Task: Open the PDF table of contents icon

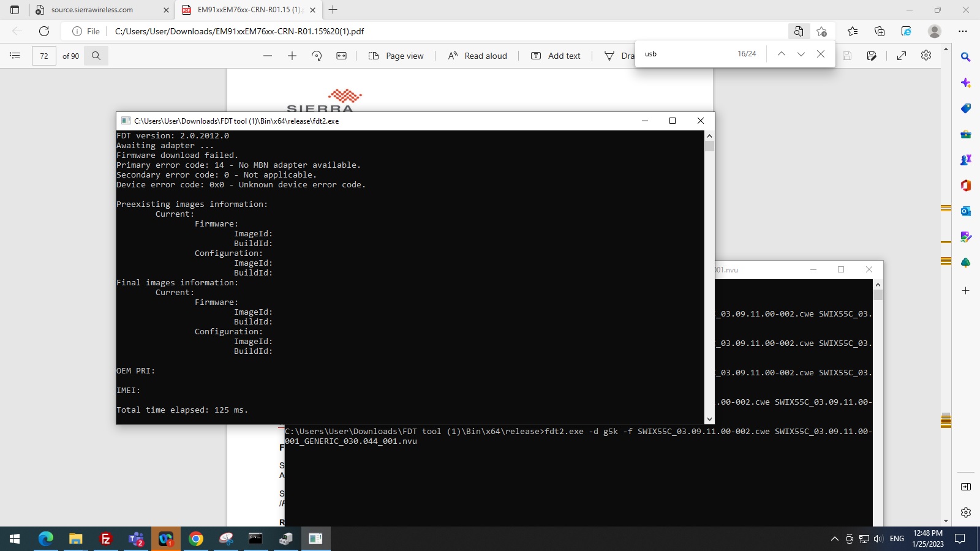Action: pos(15,56)
